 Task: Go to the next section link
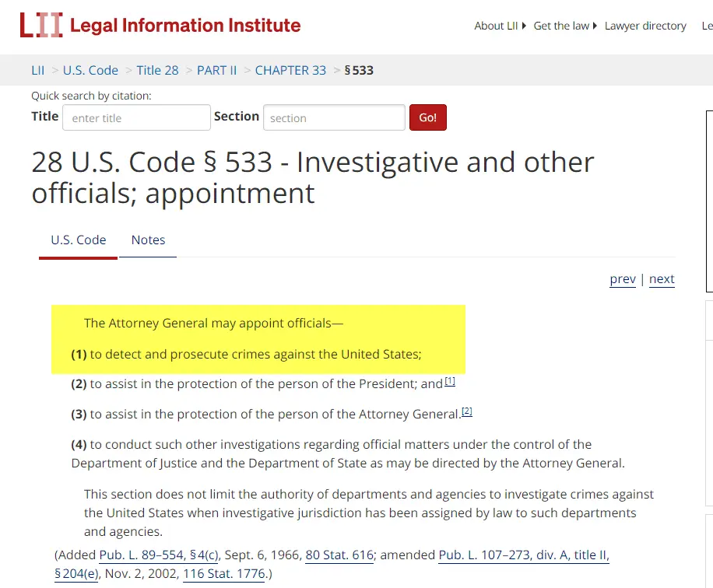click(662, 279)
